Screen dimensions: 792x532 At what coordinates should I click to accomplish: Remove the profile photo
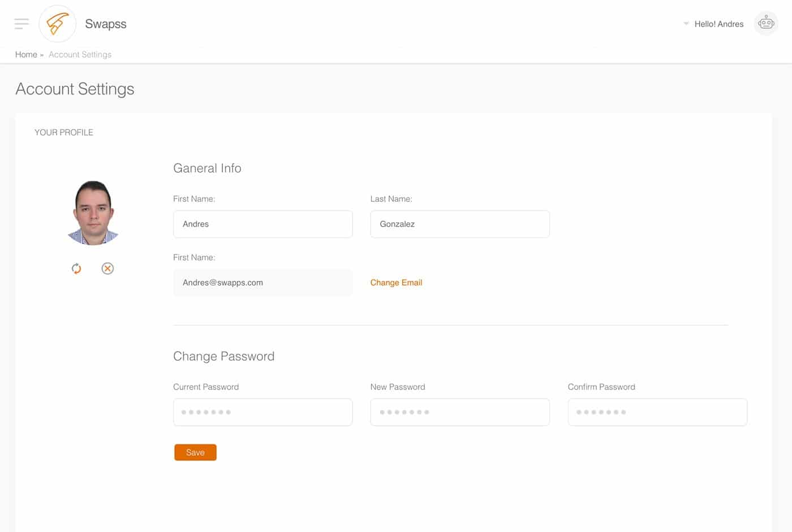tap(107, 269)
